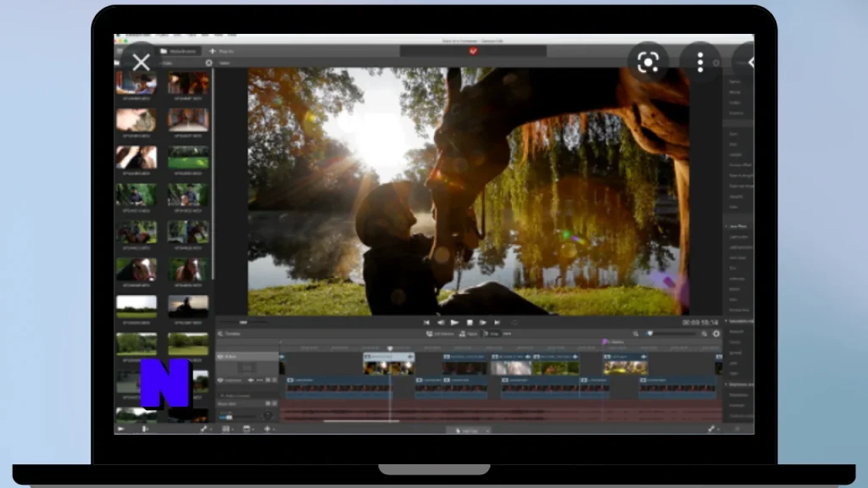Open media browser gear settings
868x488 pixels.
[x=209, y=63]
